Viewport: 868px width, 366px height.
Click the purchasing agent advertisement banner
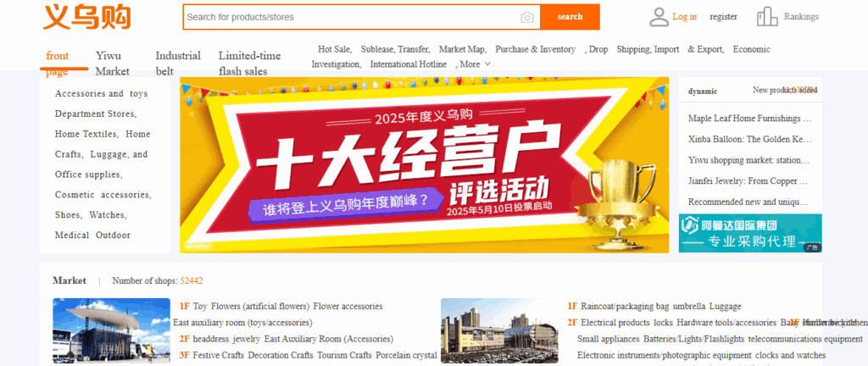[x=750, y=233]
